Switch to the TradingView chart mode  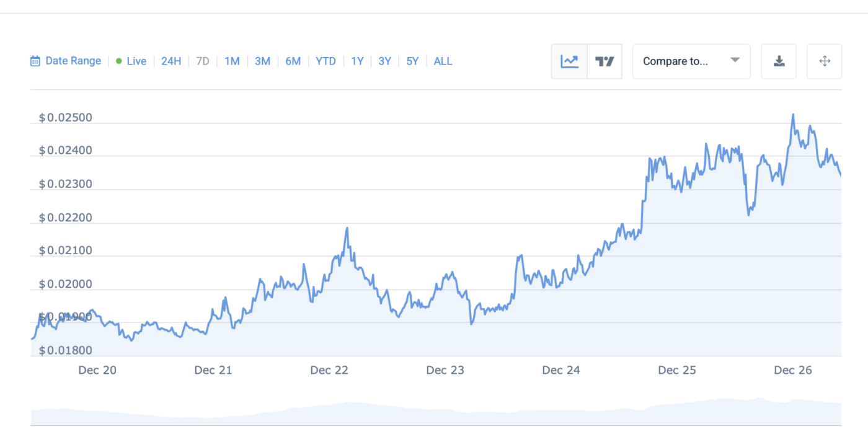click(604, 61)
